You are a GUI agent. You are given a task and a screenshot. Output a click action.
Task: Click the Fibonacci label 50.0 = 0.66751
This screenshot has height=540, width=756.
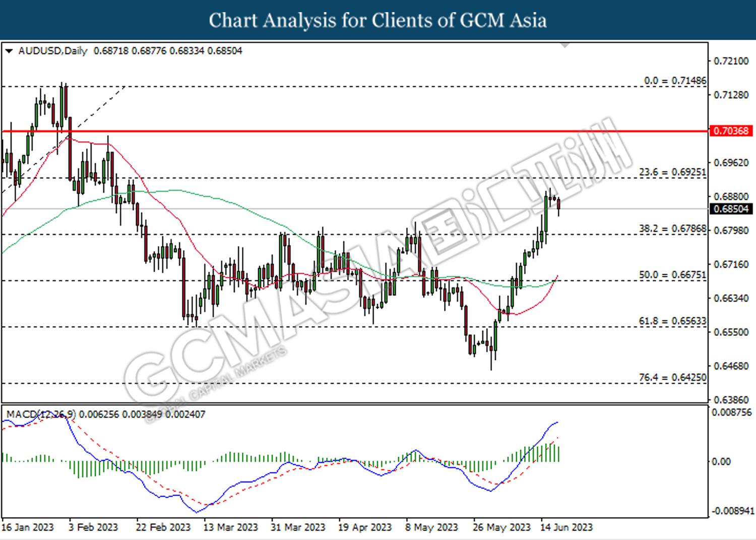point(673,275)
